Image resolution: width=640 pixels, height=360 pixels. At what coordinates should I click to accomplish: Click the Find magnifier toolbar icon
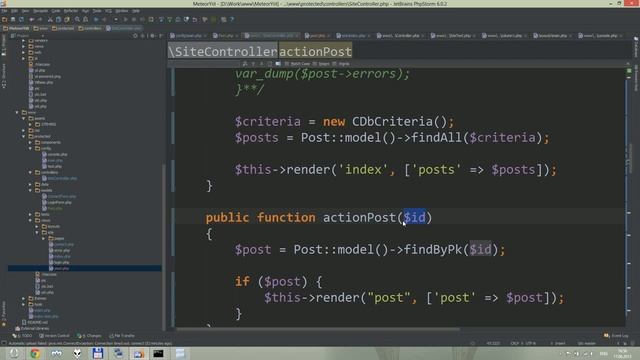click(77, 19)
